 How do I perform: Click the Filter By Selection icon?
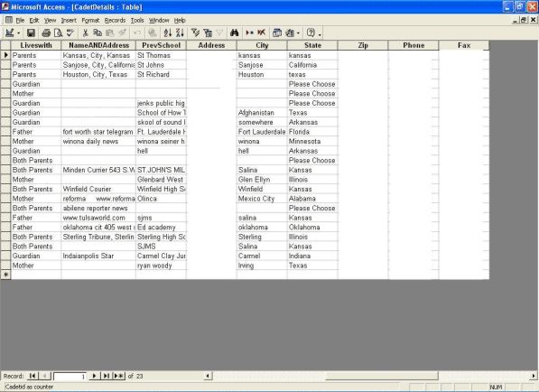[195, 33]
